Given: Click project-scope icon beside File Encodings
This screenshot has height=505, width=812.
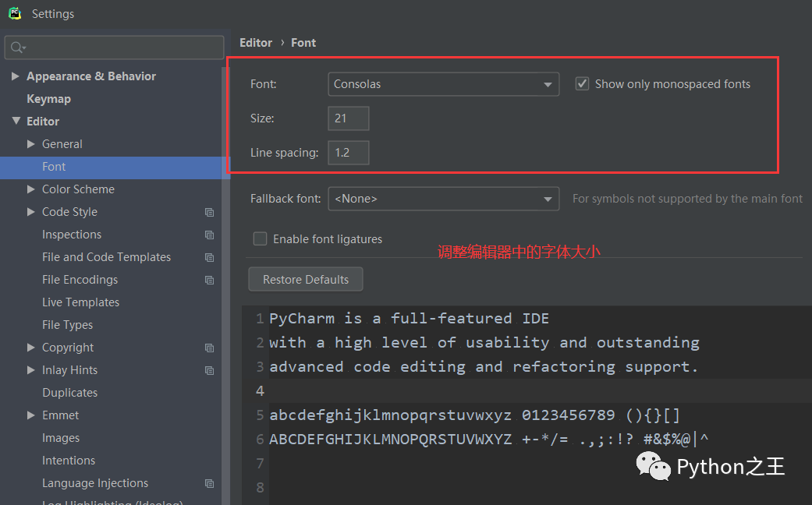Looking at the screenshot, I should [209, 280].
